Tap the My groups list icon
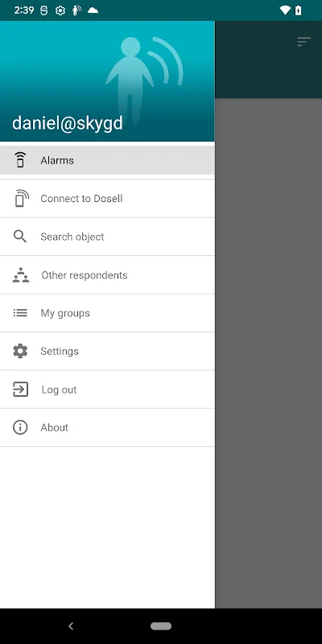Viewport: 322px width, 644px height. pyautogui.click(x=20, y=313)
